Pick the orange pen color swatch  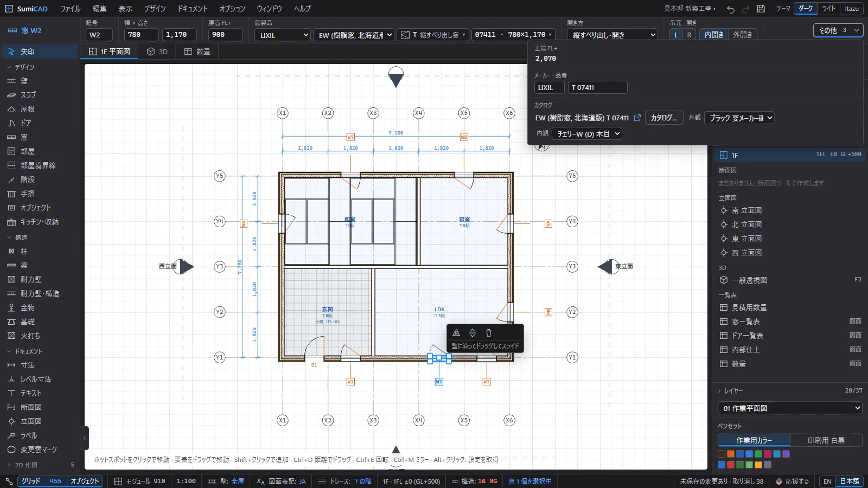point(731,454)
